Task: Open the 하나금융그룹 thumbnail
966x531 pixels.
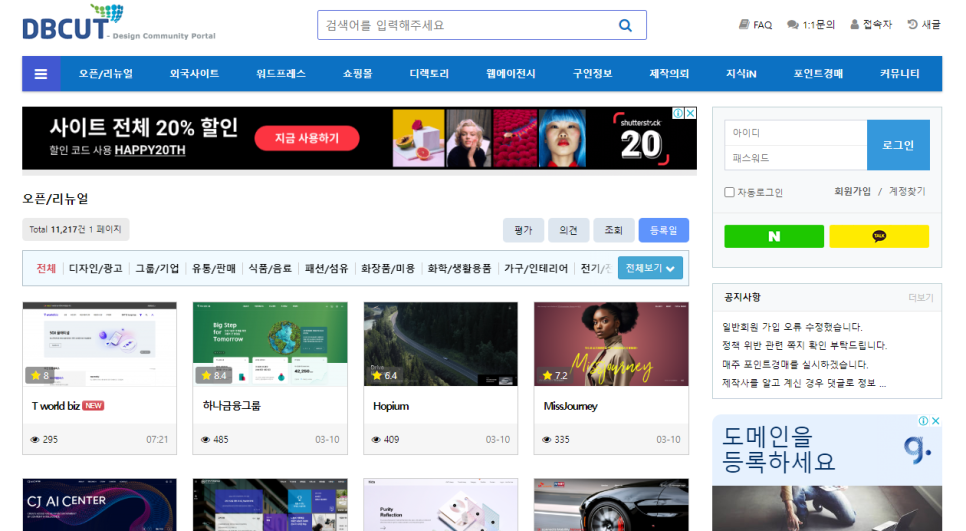Action: [270, 344]
